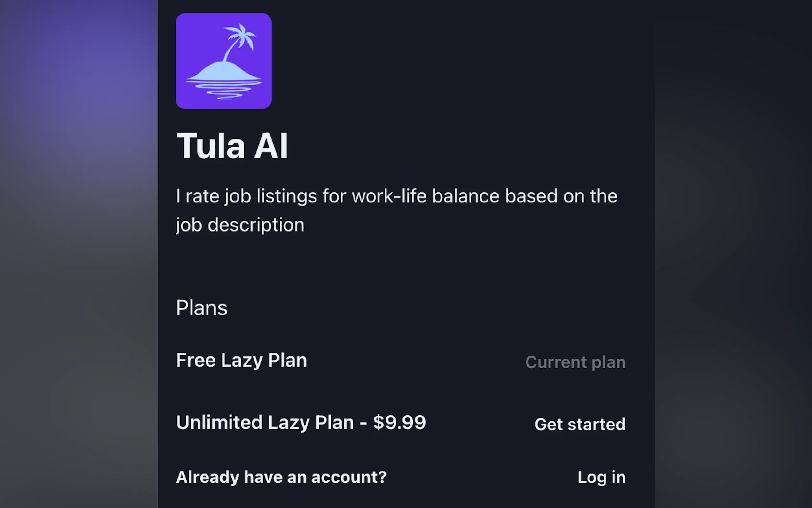Click the Plans section heading

click(202, 308)
